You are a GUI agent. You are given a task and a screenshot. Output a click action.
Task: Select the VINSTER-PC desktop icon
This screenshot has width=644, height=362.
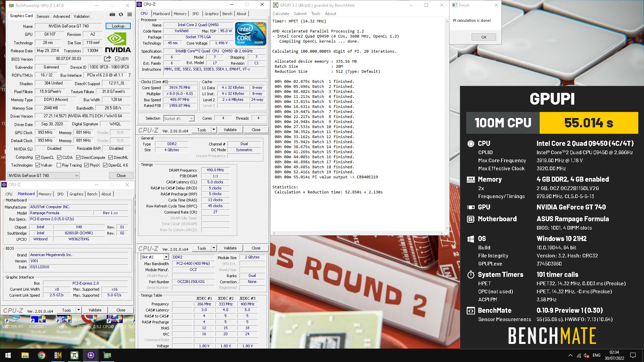[13, 322]
